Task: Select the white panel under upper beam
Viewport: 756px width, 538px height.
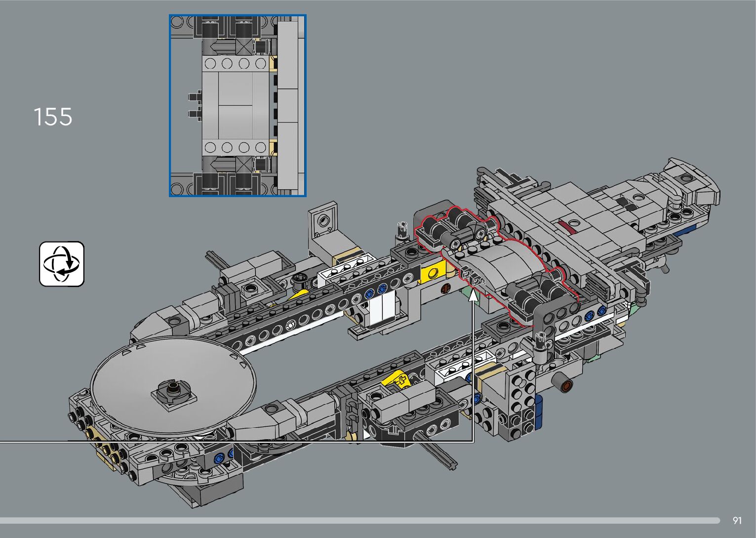Action: click(382, 309)
